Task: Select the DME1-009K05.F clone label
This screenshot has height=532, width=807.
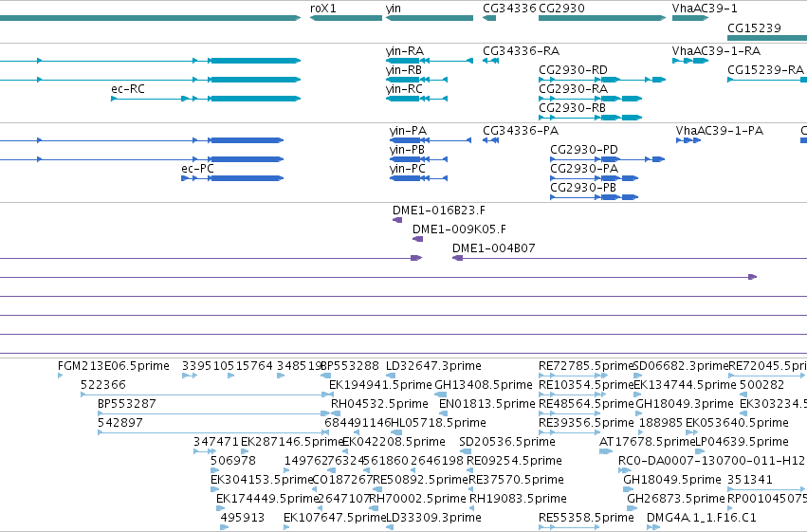Action: tap(459, 229)
